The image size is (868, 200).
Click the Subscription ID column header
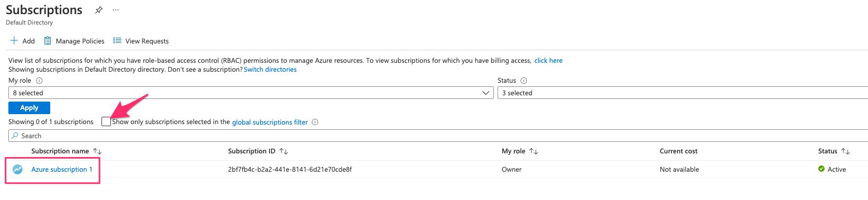click(252, 151)
